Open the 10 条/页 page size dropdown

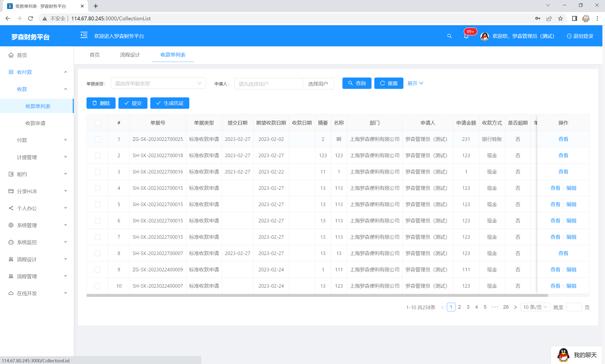pyautogui.click(x=535, y=307)
